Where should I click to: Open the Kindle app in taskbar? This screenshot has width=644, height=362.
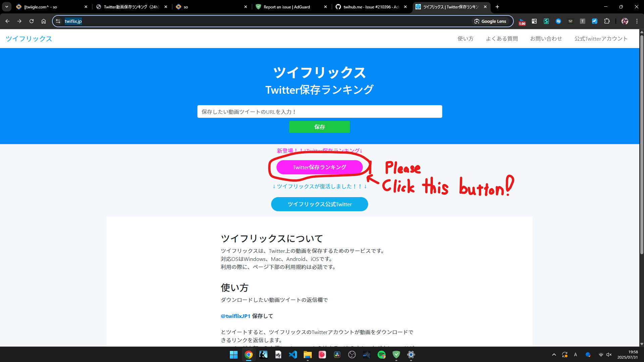(263, 355)
